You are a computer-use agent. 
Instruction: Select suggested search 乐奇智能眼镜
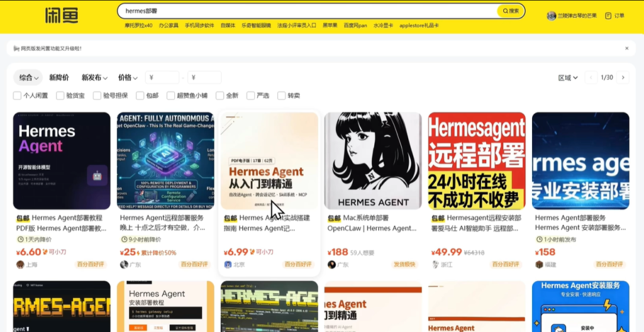pyautogui.click(x=257, y=26)
